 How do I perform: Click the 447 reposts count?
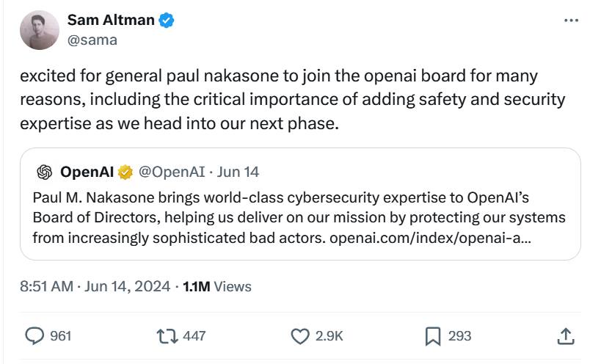[x=194, y=336]
